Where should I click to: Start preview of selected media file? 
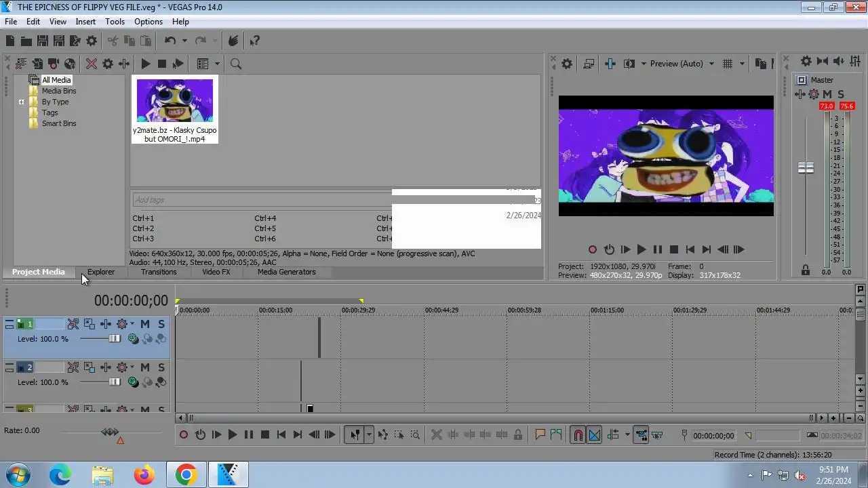(145, 64)
